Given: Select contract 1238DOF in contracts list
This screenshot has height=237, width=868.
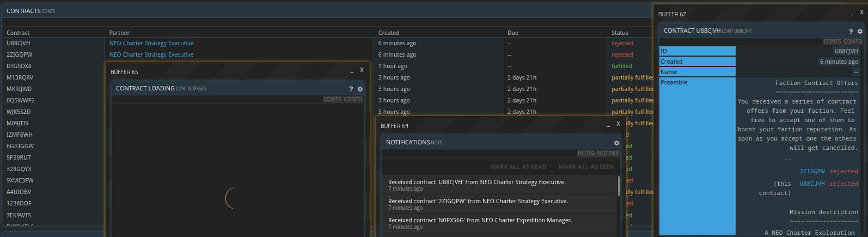Looking at the screenshot, I should [x=19, y=203].
